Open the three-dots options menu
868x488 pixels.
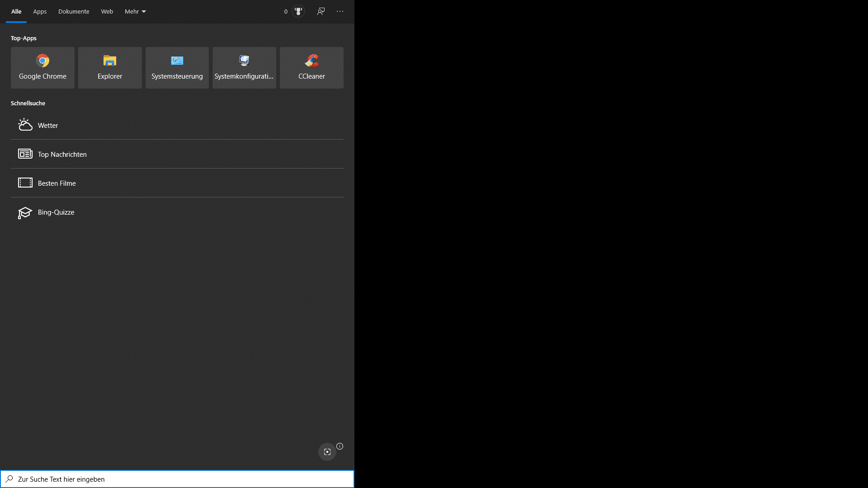340,11
